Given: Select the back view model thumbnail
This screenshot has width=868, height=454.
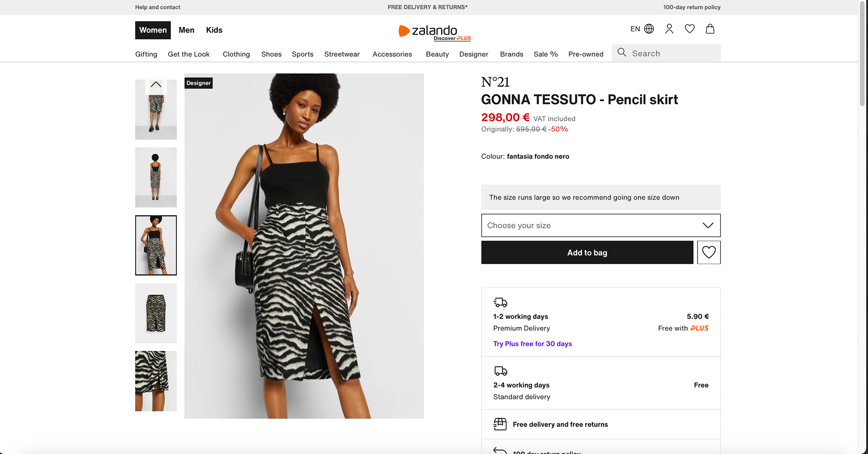Looking at the screenshot, I should click(x=156, y=177).
